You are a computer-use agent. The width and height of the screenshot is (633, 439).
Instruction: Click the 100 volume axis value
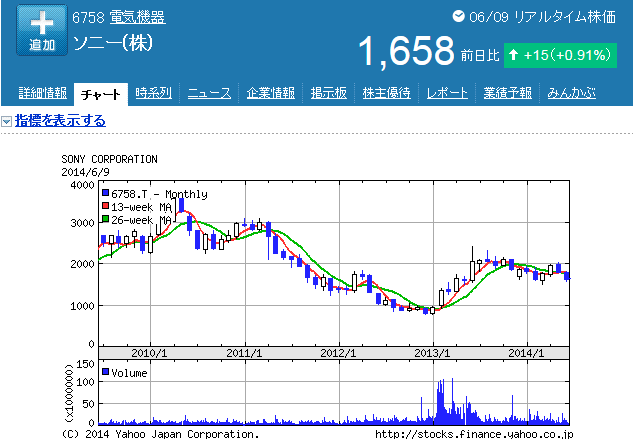click(x=85, y=382)
